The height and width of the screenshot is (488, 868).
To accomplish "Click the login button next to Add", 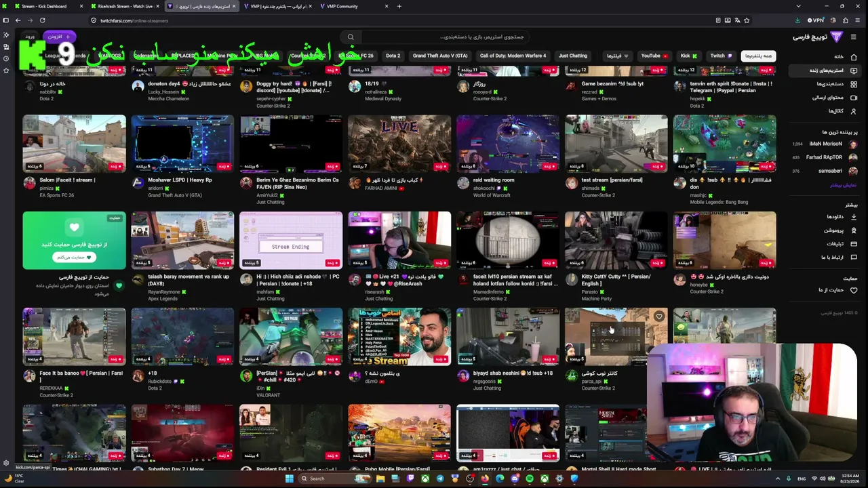I will click(x=30, y=37).
